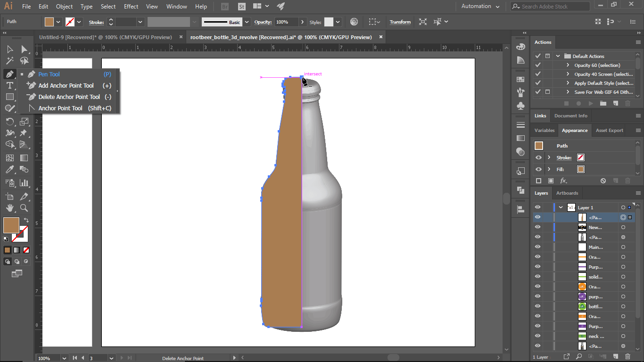Screen dimensions: 644x362
Task: Hide the 'neck' layer
Action: coord(537,336)
